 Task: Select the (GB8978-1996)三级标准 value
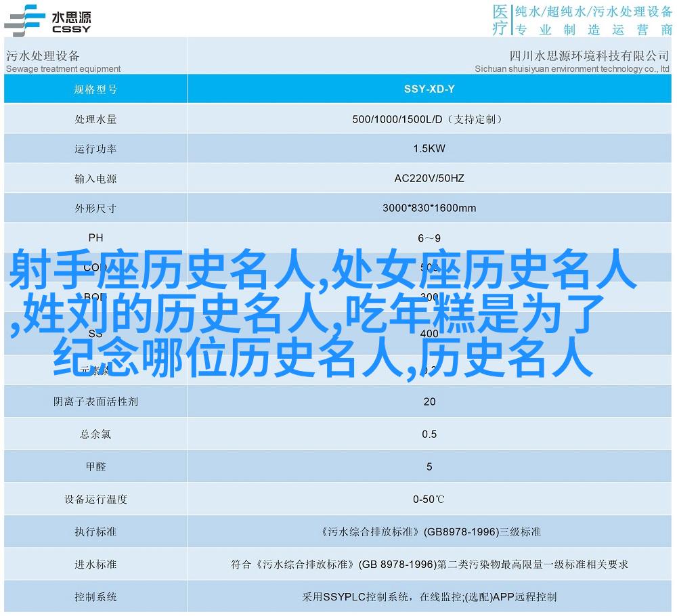point(482,532)
